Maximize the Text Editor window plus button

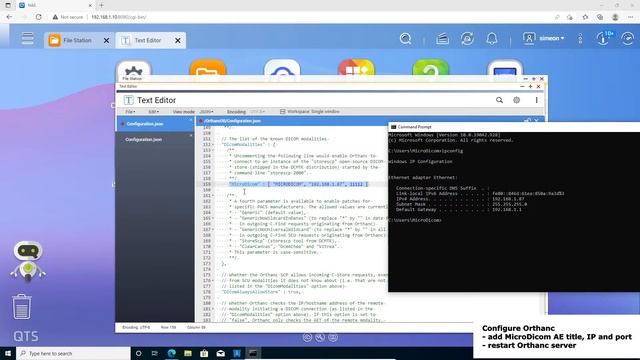[530, 87]
